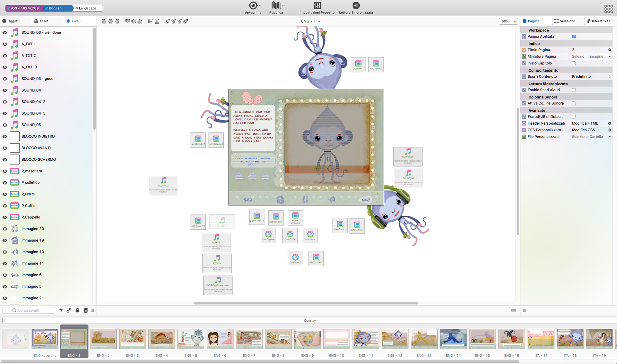Click the link chain icon in layers footer
Image resolution: width=617 pixels, height=364 pixels.
[69, 310]
